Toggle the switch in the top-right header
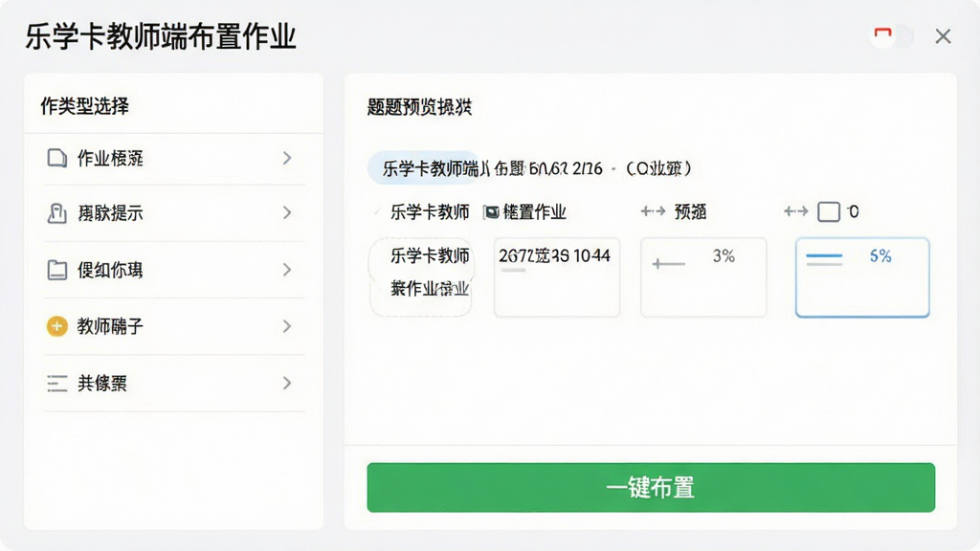This screenshot has height=551, width=980. point(893,36)
